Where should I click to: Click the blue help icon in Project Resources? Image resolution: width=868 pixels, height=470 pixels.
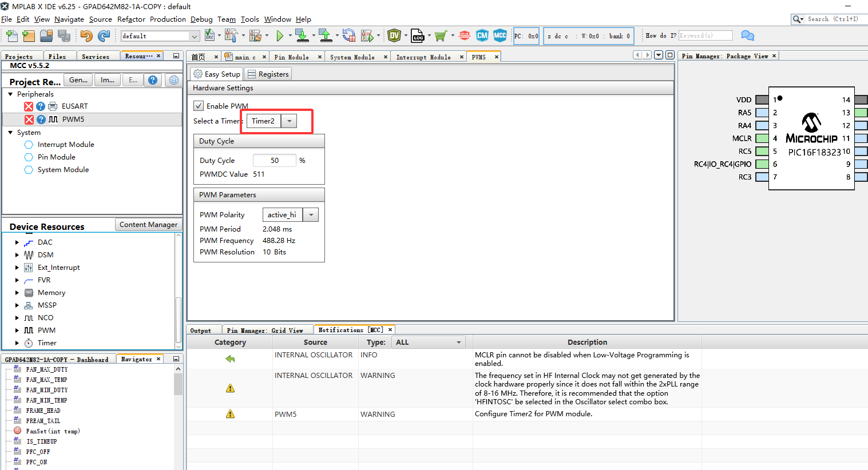(x=153, y=80)
